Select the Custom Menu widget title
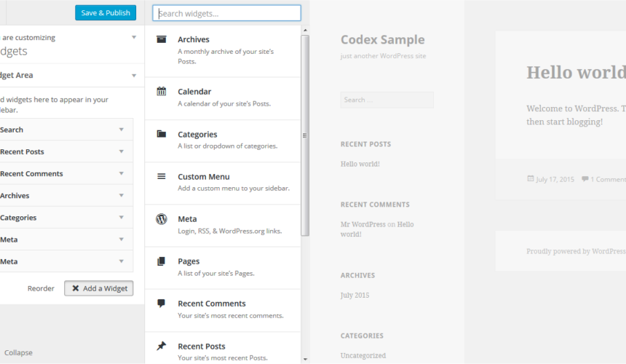This screenshot has height=364, width=626. click(204, 176)
